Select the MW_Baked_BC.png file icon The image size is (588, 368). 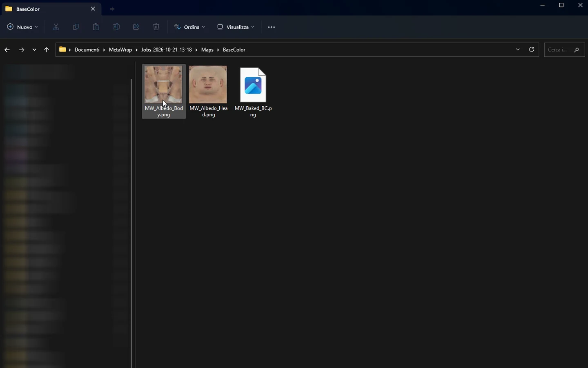pos(253,85)
